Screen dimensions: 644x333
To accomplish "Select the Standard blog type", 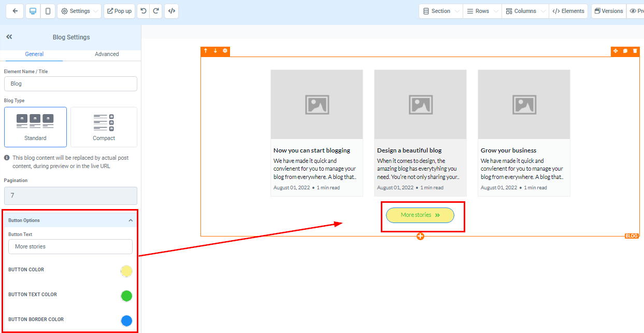I will 35,127.
